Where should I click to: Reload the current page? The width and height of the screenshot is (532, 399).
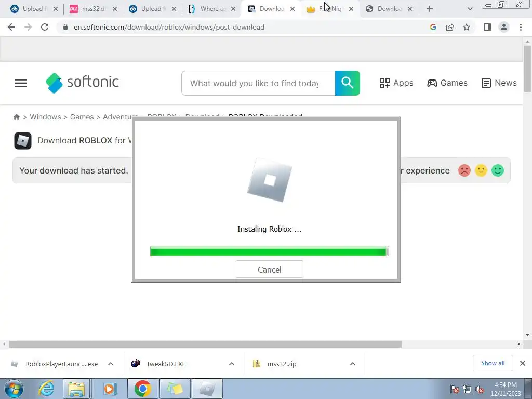point(45,27)
